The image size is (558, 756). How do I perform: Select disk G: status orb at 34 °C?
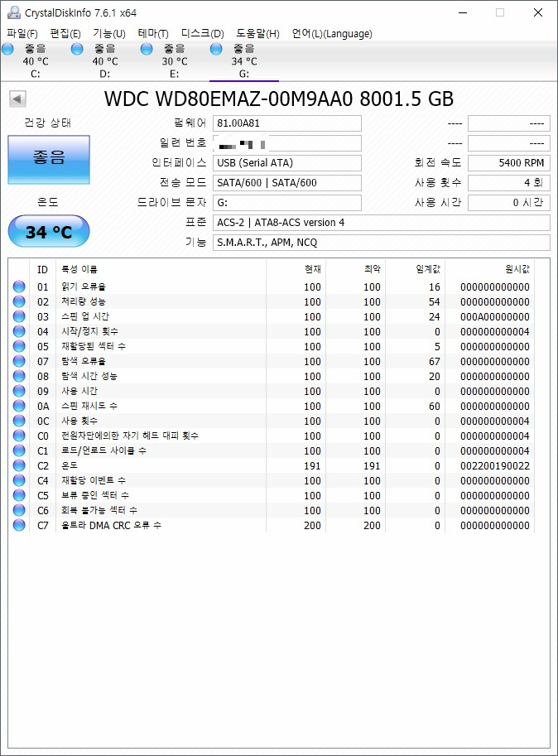coord(216,49)
